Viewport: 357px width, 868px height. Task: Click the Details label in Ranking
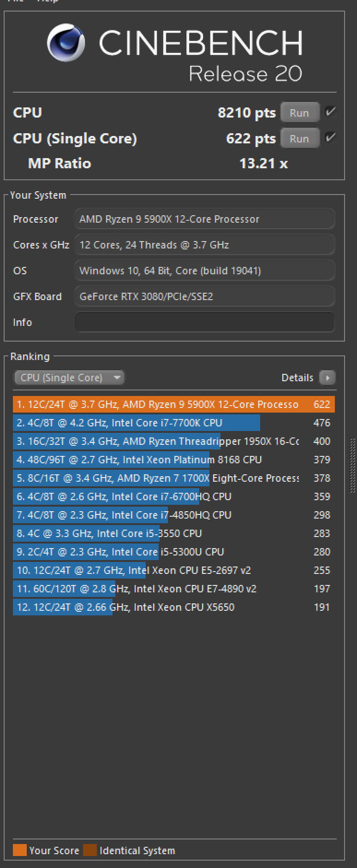297,378
